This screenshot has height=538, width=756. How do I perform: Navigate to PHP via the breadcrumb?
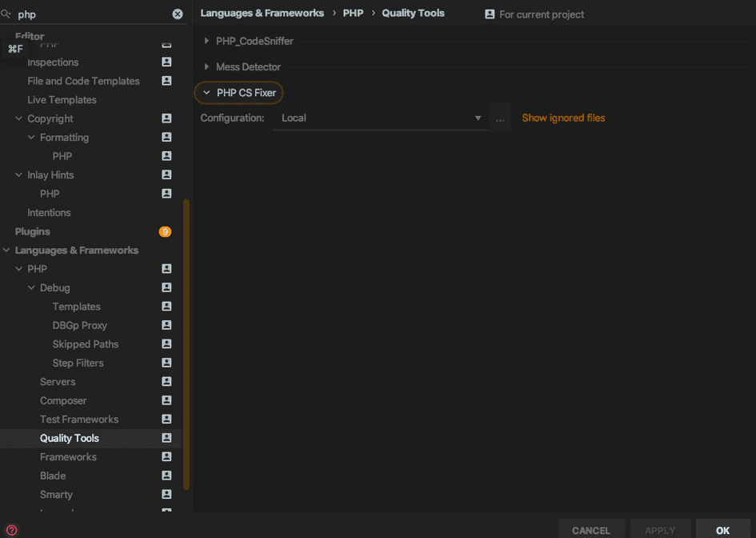pyautogui.click(x=353, y=13)
